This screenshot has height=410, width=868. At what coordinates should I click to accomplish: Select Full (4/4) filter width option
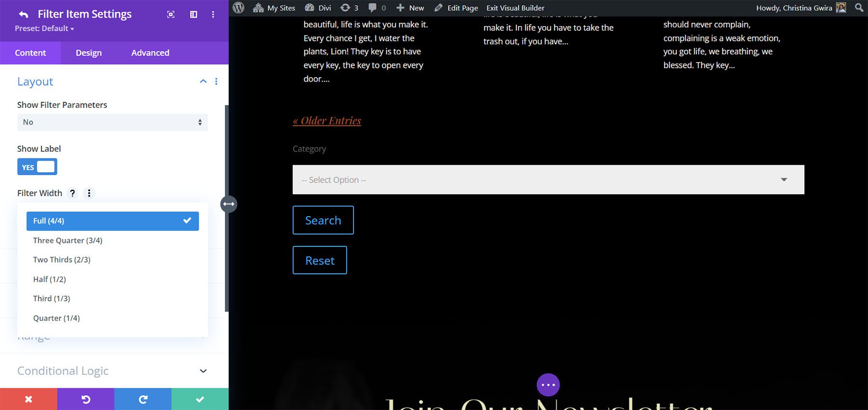click(x=112, y=221)
